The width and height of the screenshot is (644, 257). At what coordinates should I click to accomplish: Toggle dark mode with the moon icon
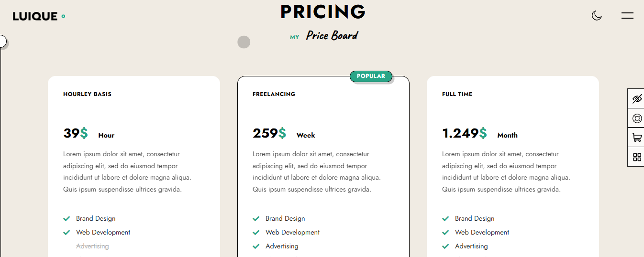(x=596, y=16)
